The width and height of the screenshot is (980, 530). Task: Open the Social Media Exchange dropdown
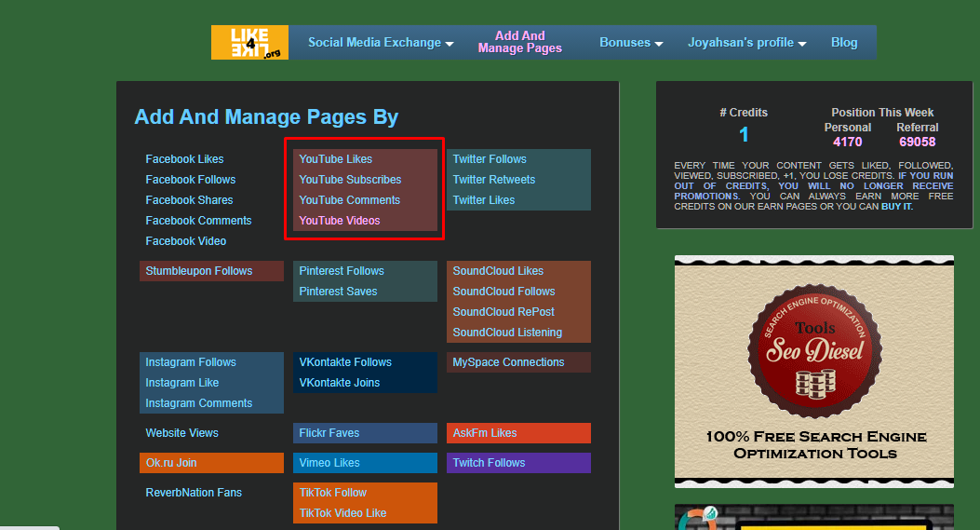(380, 43)
